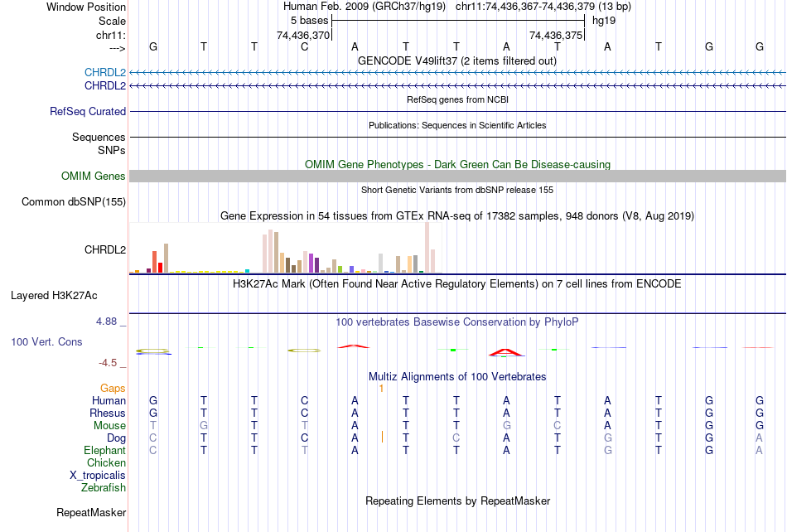The width and height of the screenshot is (787, 532).
Task: Click the '5 bases' scale label
Action: [309, 21]
